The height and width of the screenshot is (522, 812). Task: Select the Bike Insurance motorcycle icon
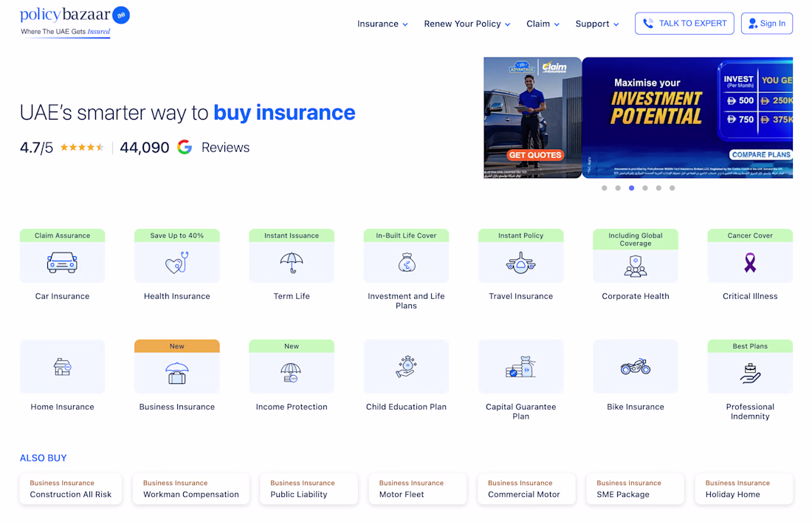[x=636, y=367]
